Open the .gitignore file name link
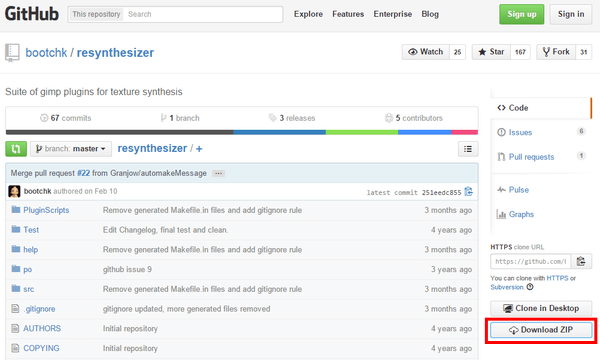The image size is (600, 360). tap(39, 309)
